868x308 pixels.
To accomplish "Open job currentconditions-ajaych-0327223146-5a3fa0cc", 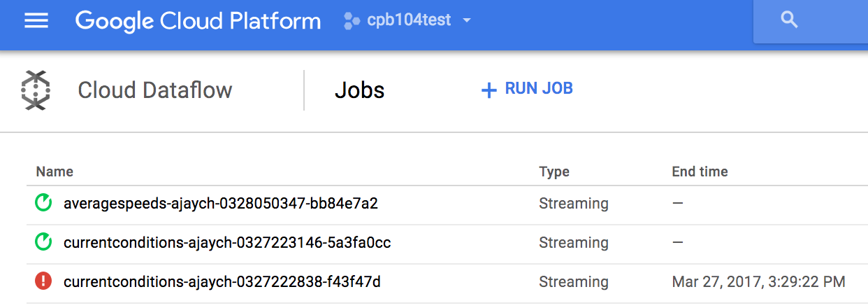I will pos(227,243).
